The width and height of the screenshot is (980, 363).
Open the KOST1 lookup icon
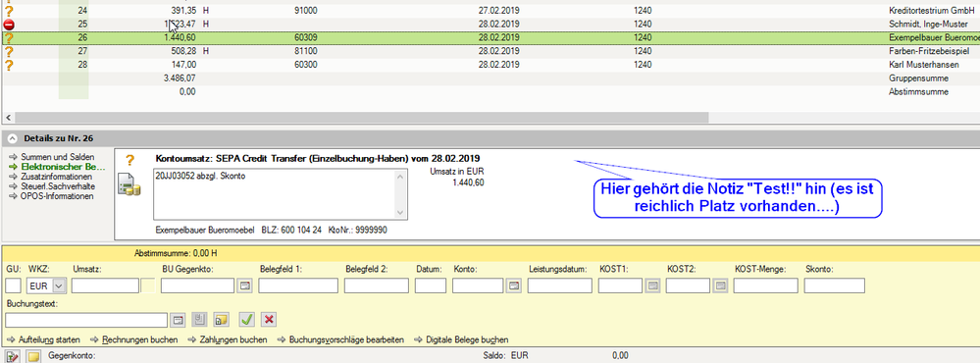pos(652,285)
